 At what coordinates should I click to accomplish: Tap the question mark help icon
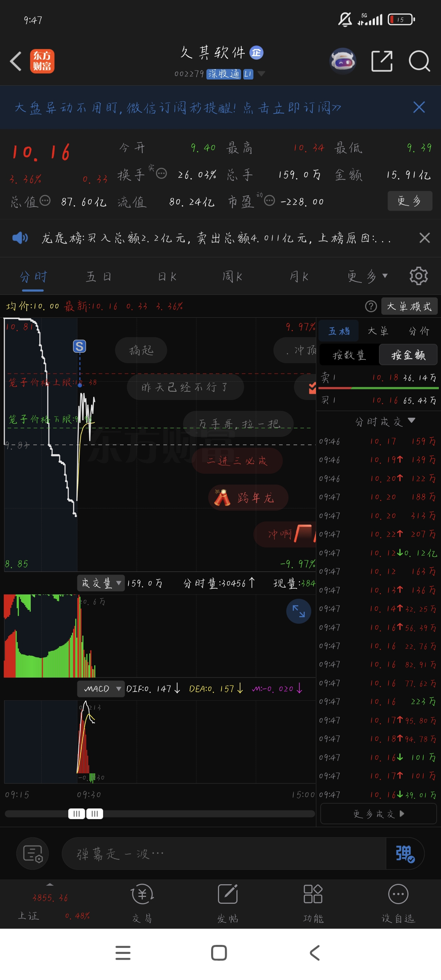click(x=371, y=306)
